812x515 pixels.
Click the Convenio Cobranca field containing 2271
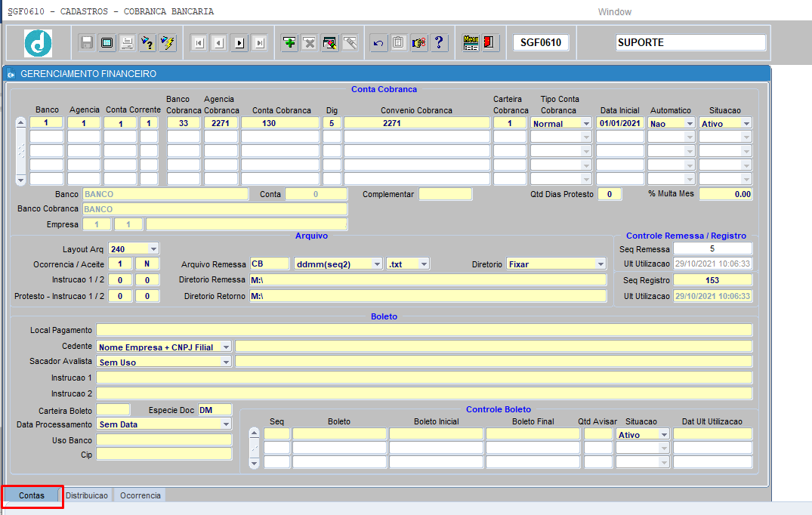tap(417, 122)
